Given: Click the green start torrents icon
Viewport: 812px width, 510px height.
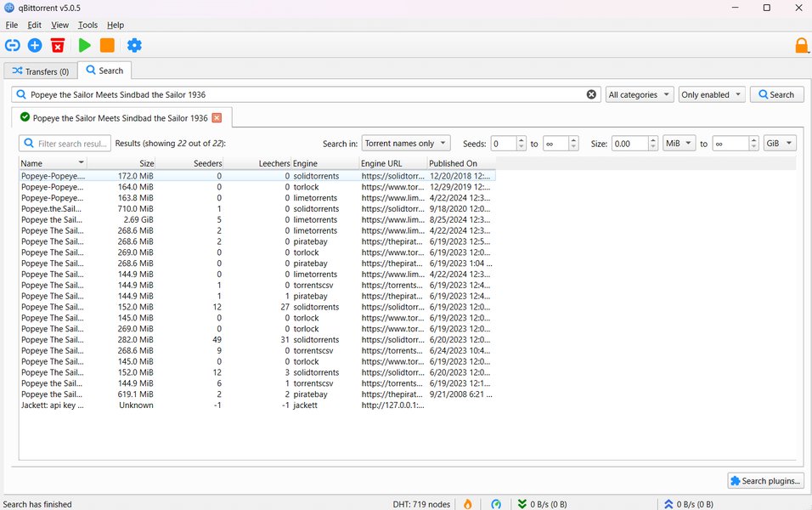Looking at the screenshot, I should pos(84,46).
